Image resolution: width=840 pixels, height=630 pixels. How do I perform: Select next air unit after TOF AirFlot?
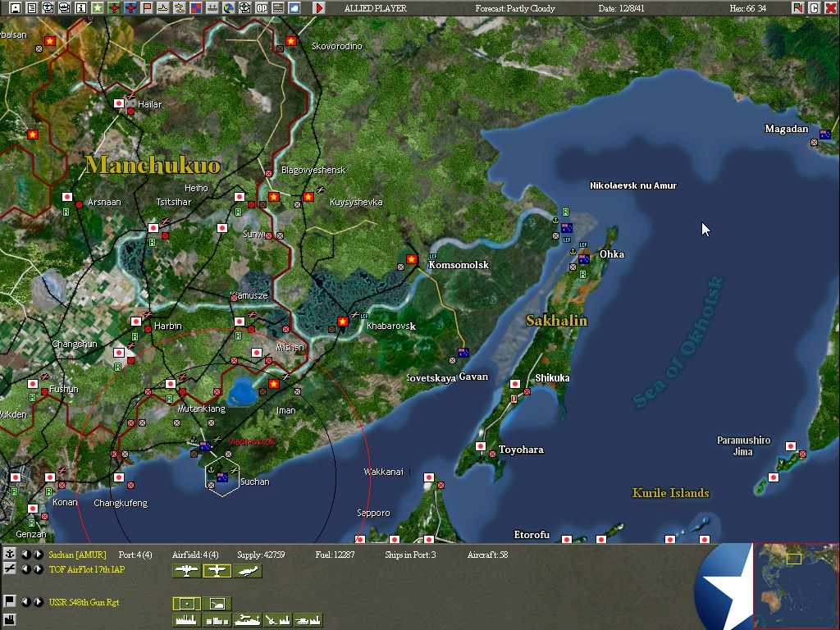[38, 569]
